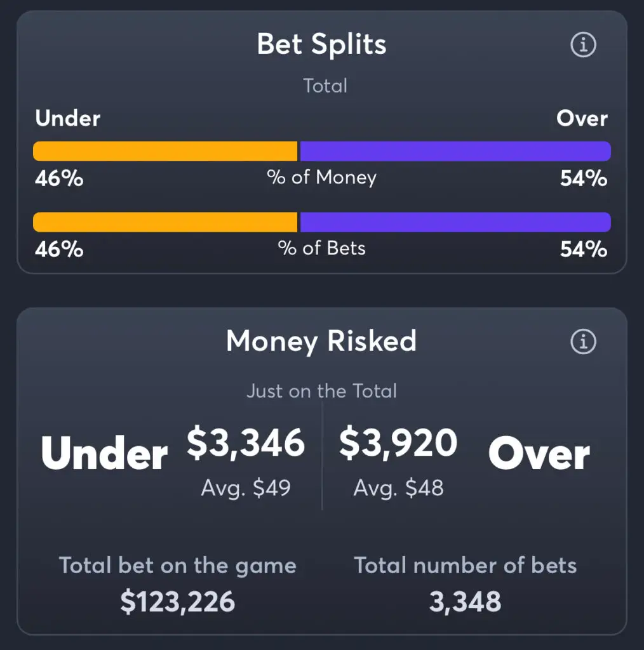This screenshot has width=644, height=650.
Task: Select the purple Over % of Bets bar
Action: tap(455, 222)
